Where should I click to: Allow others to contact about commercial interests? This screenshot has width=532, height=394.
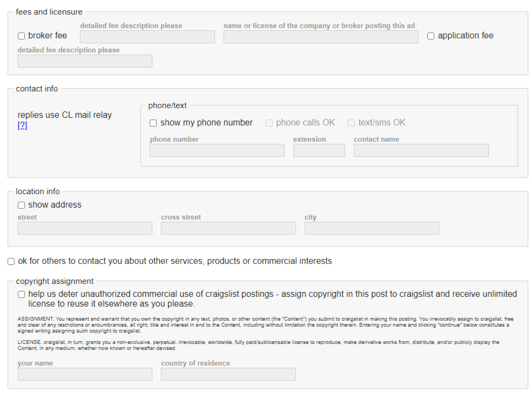point(11,262)
